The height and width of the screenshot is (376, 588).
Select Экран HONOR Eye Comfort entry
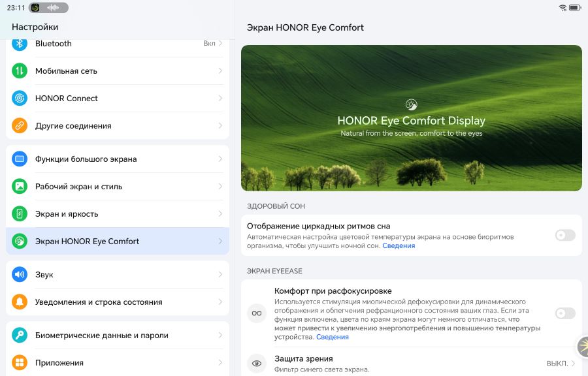[118, 241]
